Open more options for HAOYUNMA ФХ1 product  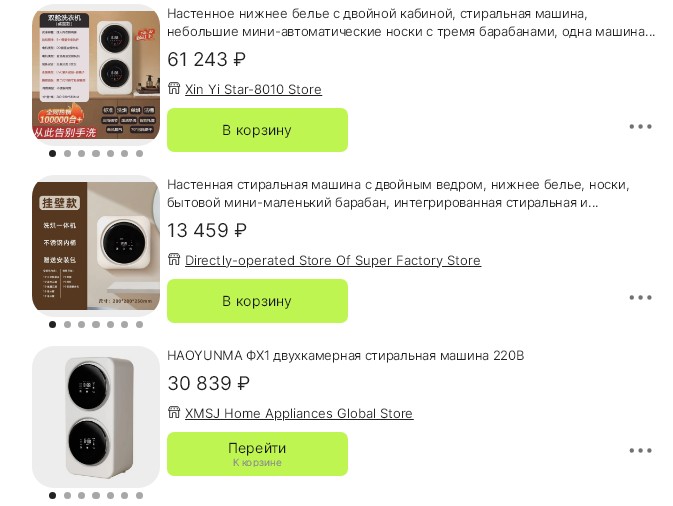click(x=640, y=451)
